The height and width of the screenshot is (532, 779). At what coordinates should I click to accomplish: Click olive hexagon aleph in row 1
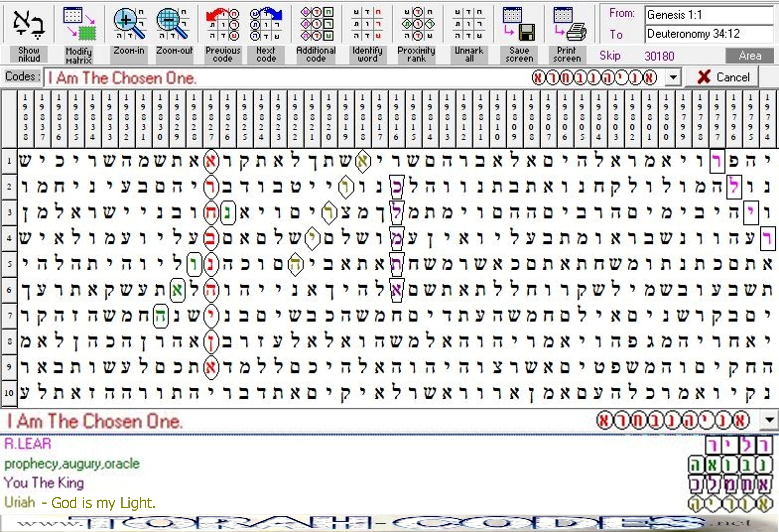pyautogui.click(x=363, y=161)
